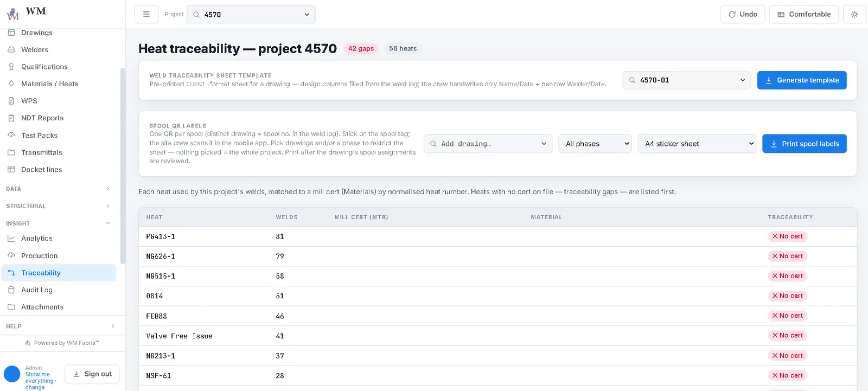This screenshot has height=391, width=868.
Task: Click the WM logo icon
Action: [x=12, y=14]
